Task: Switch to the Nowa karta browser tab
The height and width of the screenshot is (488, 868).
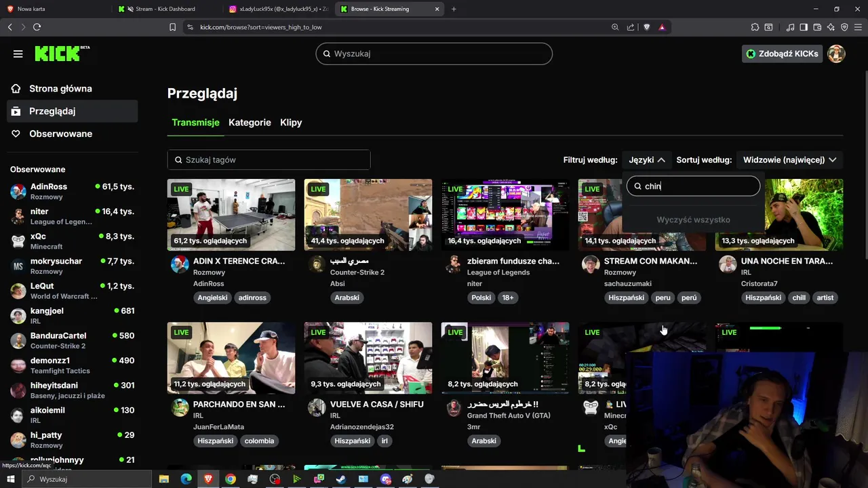Action: pos(56,9)
